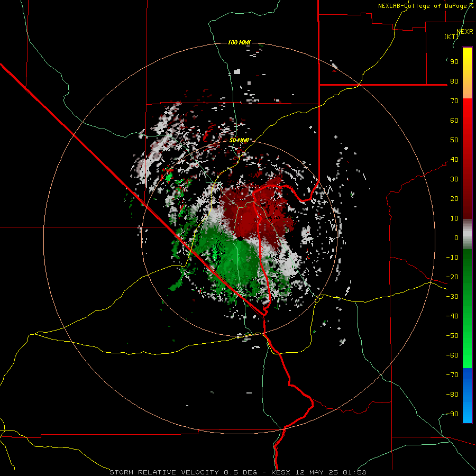Select the positive 30 scale label
This screenshot has width=476, height=476.
click(x=454, y=179)
